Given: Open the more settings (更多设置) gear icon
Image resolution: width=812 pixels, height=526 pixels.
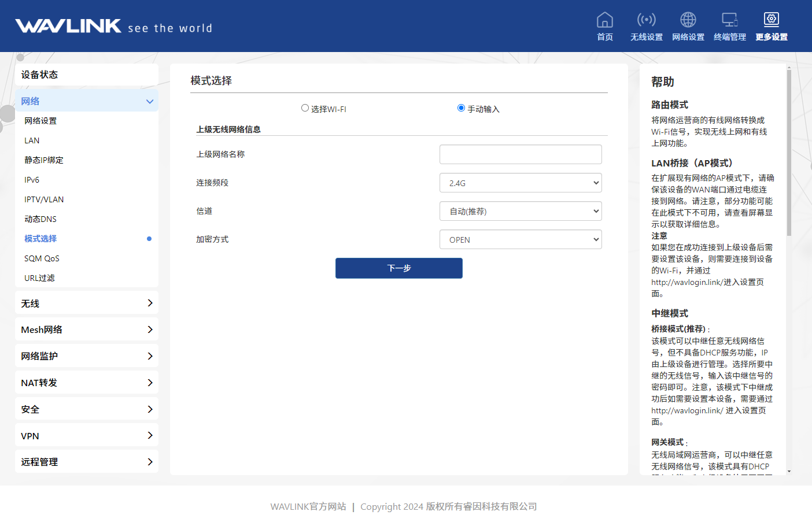Looking at the screenshot, I should tap(771, 20).
